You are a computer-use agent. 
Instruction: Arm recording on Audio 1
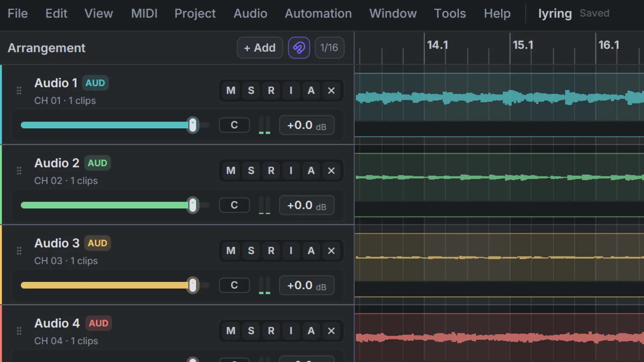click(271, 90)
